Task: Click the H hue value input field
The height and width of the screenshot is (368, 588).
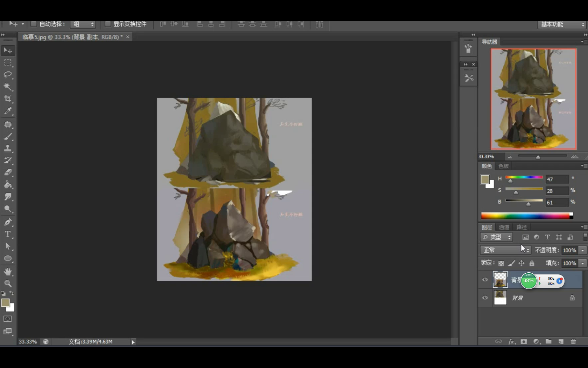Action: click(x=556, y=179)
